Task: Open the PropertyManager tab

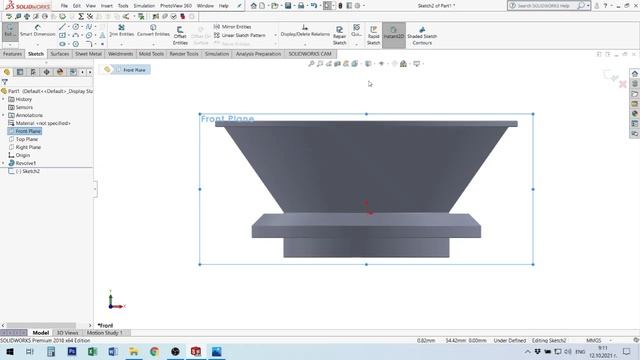Action: (20, 72)
